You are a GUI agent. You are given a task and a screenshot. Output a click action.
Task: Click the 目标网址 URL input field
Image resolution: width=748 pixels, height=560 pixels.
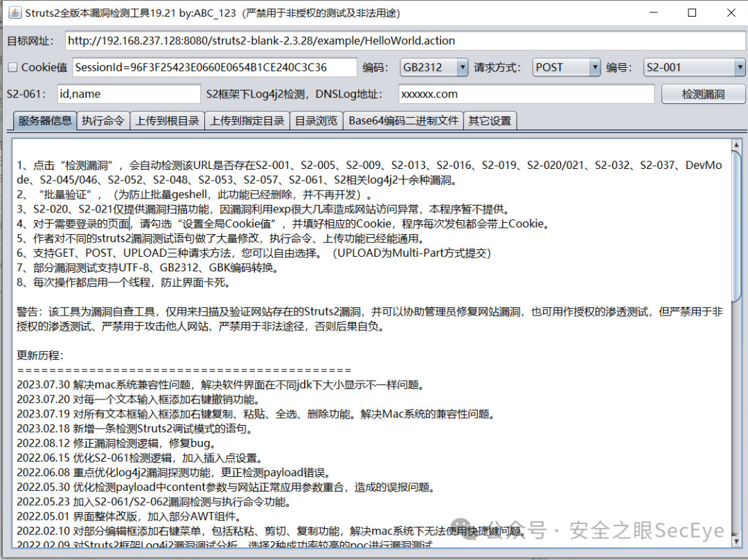tap(405, 41)
